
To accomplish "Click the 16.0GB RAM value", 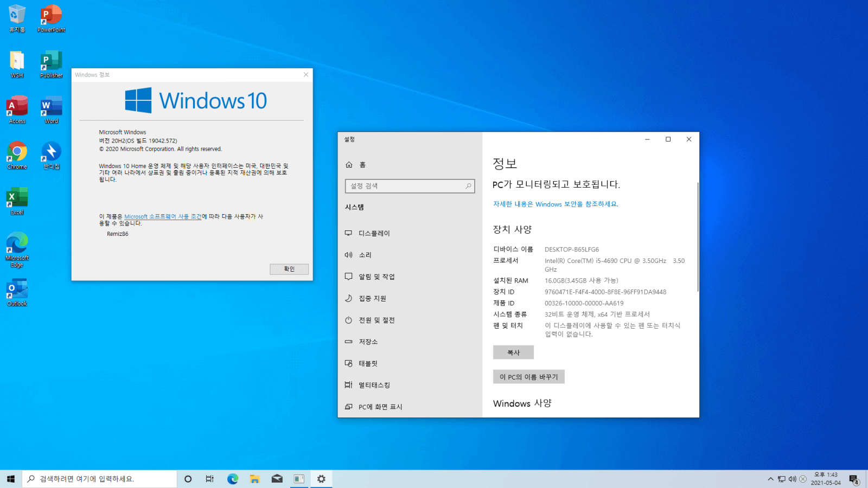I will point(582,280).
